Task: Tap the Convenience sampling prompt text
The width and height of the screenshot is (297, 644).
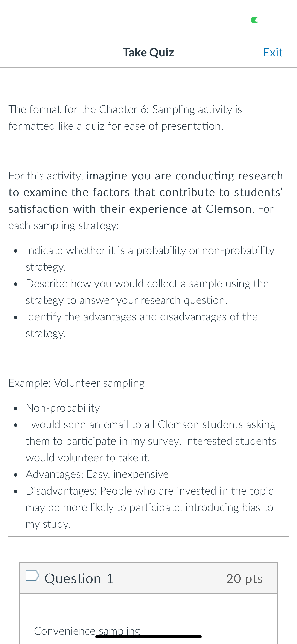Action: [x=87, y=631]
